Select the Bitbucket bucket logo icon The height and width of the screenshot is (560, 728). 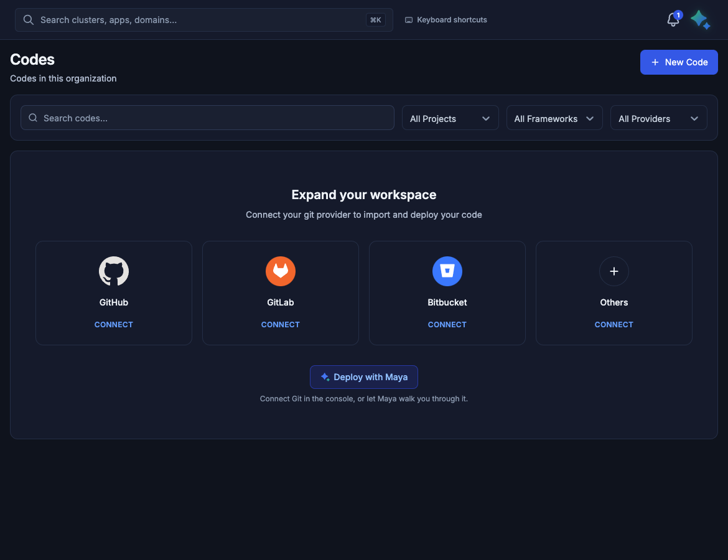(447, 271)
